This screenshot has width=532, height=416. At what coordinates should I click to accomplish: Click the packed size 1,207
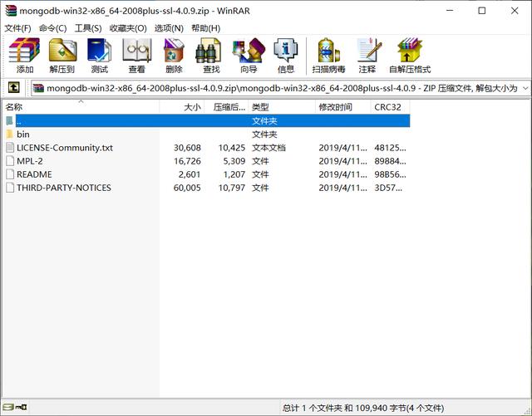(x=234, y=174)
